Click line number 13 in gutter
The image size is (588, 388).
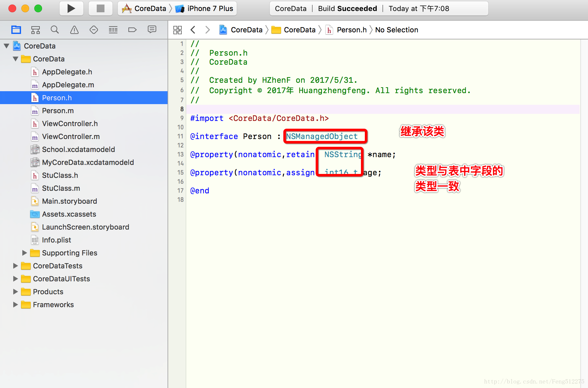[180, 155]
